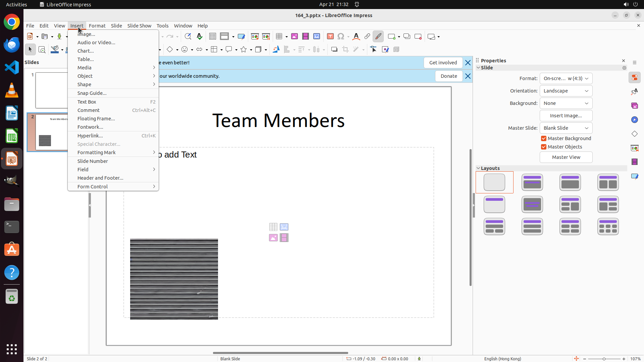Open the Navigator sidebar icon
Screen dimensions: 644x362
pyautogui.click(x=634, y=120)
